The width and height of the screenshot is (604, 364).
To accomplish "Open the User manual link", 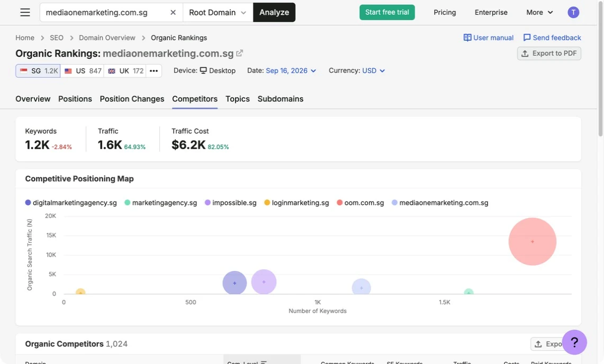I will 488,38.
